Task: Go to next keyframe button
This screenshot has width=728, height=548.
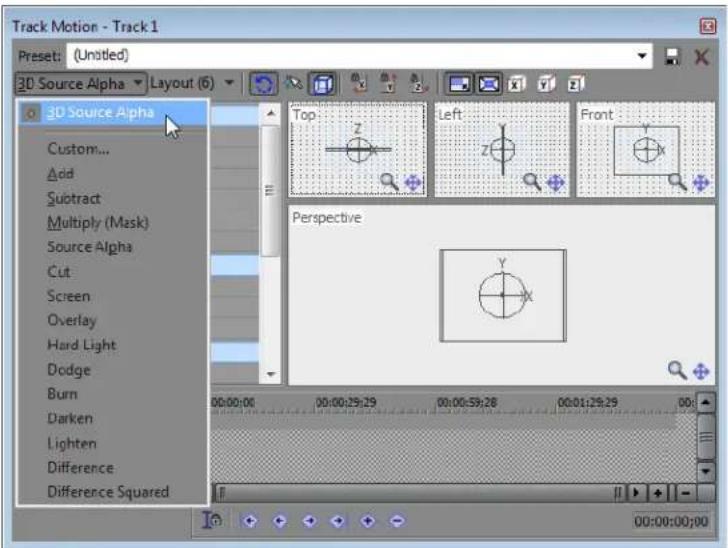Action: coord(309,521)
